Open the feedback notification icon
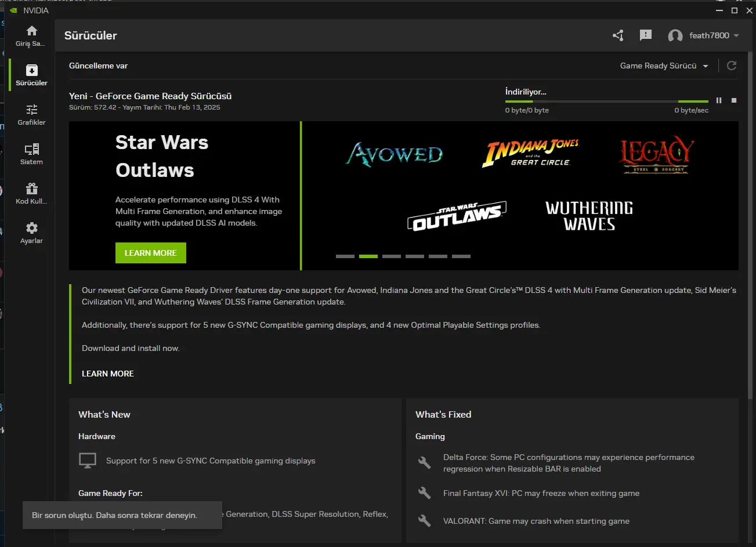This screenshot has height=547, width=756. (x=646, y=35)
